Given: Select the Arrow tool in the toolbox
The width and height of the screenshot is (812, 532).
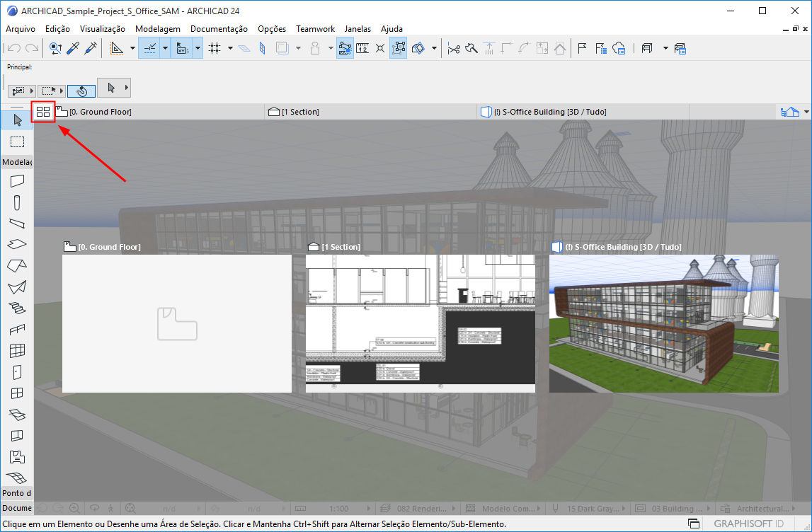Looking at the screenshot, I should (x=17, y=120).
